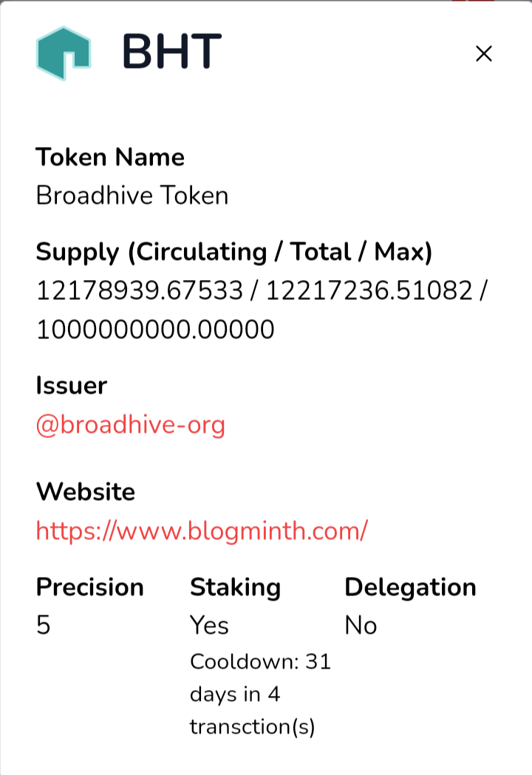
Task: Click the Staking label
Action: (x=236, y=587)
